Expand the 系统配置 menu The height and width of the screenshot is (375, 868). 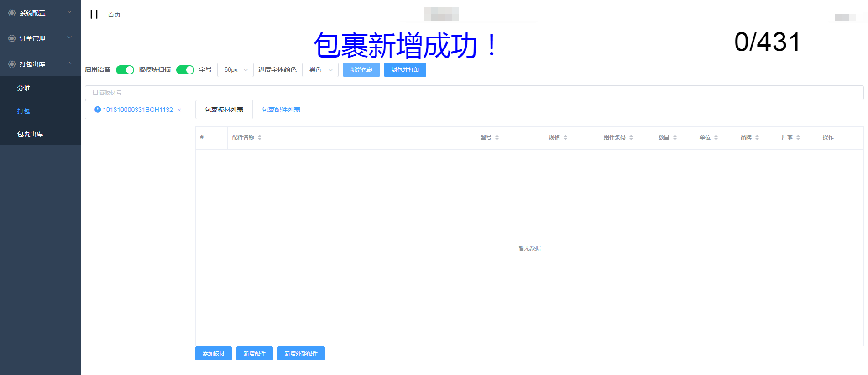[41, 13]
